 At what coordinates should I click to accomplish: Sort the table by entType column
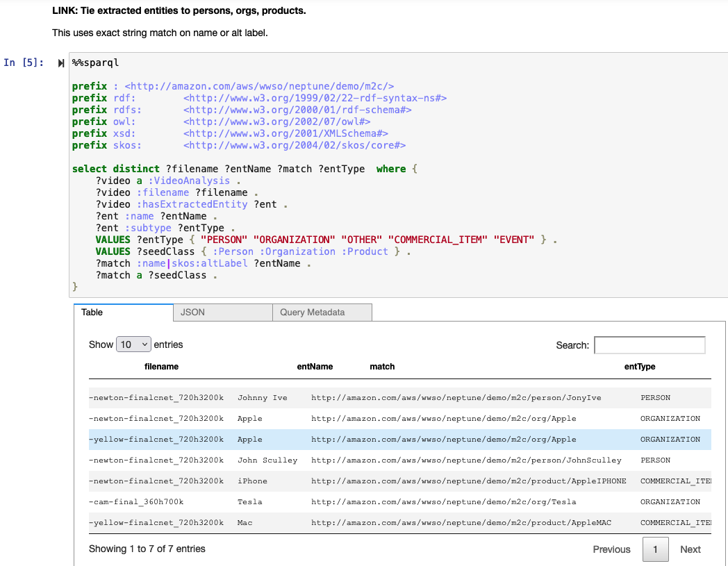639,367
